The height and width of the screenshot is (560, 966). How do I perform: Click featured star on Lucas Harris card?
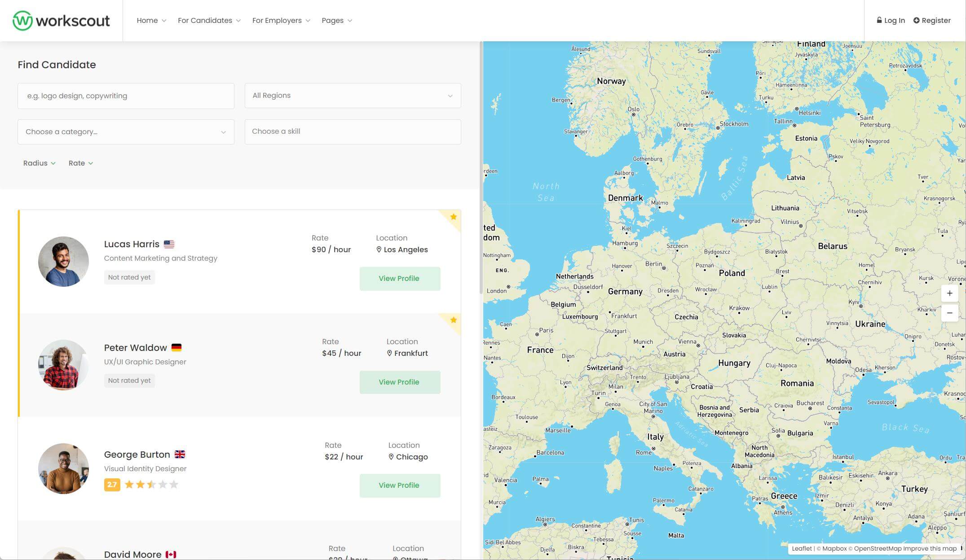454,217
